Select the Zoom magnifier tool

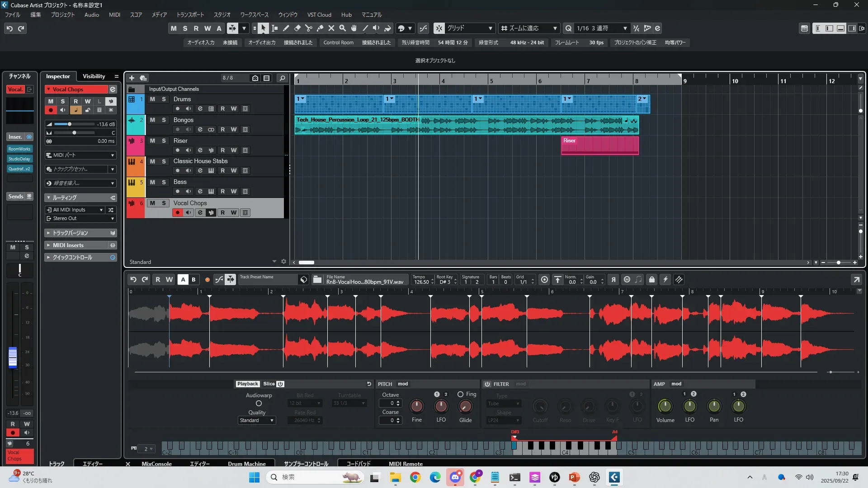coord(343,28)
